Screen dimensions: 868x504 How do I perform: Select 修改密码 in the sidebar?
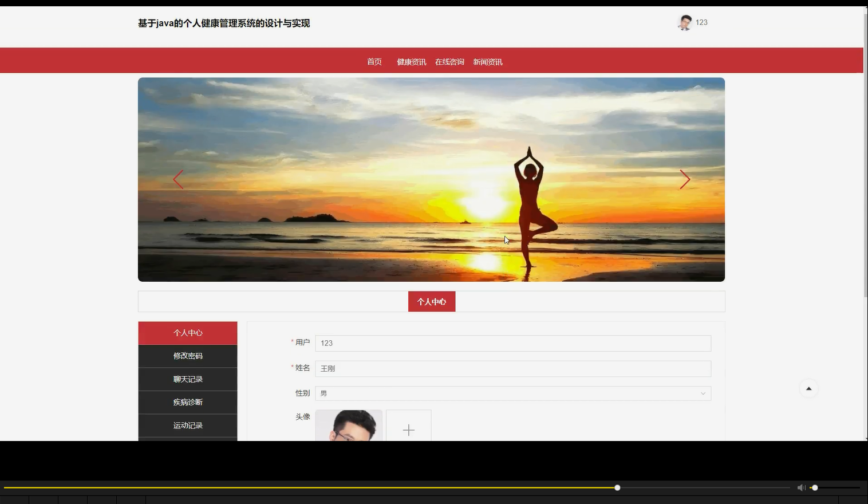[x=188, y=356]
